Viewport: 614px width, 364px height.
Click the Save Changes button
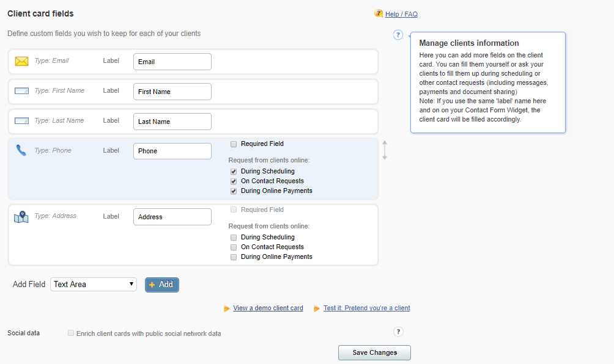374,352
